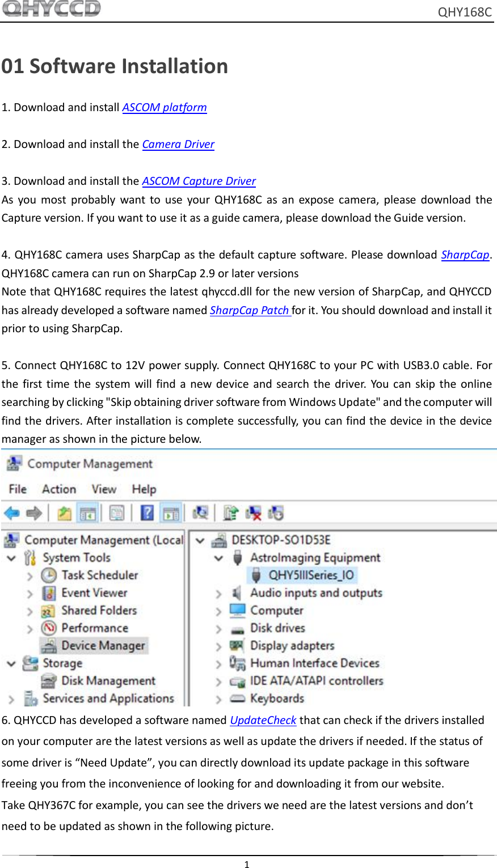Toggle the Show/Hide Action Pane icon
497x868 pixels.
click(x=171, y=513)
